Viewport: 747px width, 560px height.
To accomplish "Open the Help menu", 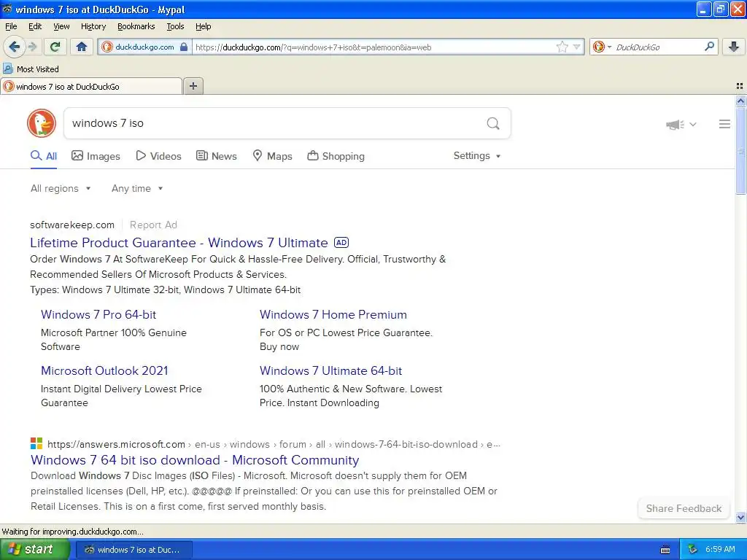I will point(203,26).
